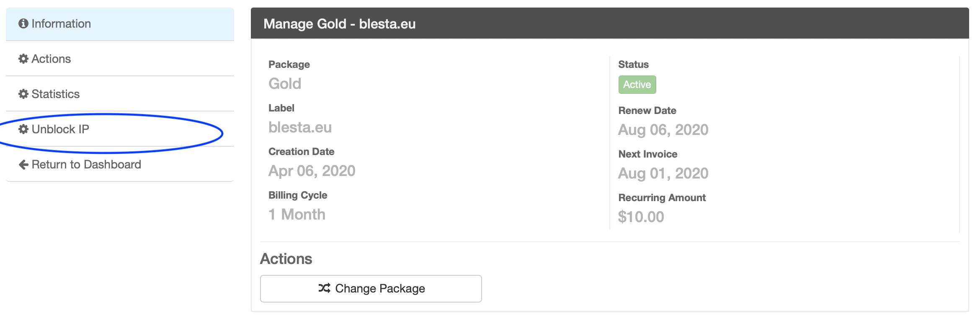980x326 pixels.
Task: Click the $10.00 recurring amount
Action: tap(641, 217)
